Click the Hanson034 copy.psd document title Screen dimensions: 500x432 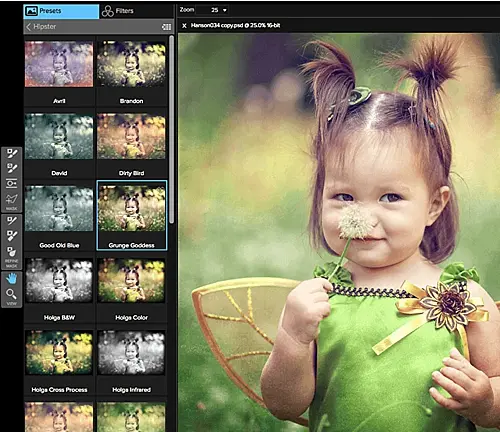click(x=235, y=25)
